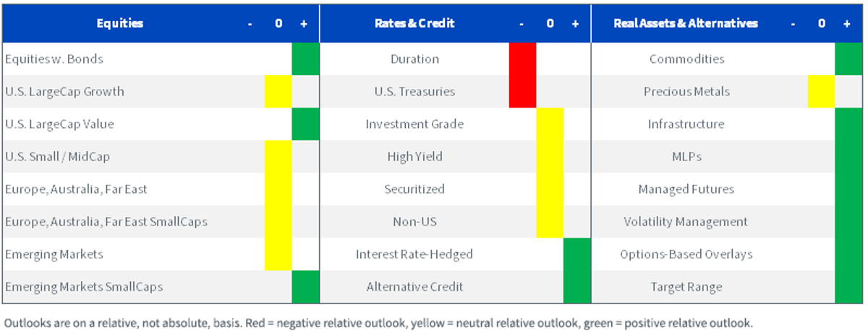Select the Managed Futures label
868x333 pixels.
click(686, 189)
